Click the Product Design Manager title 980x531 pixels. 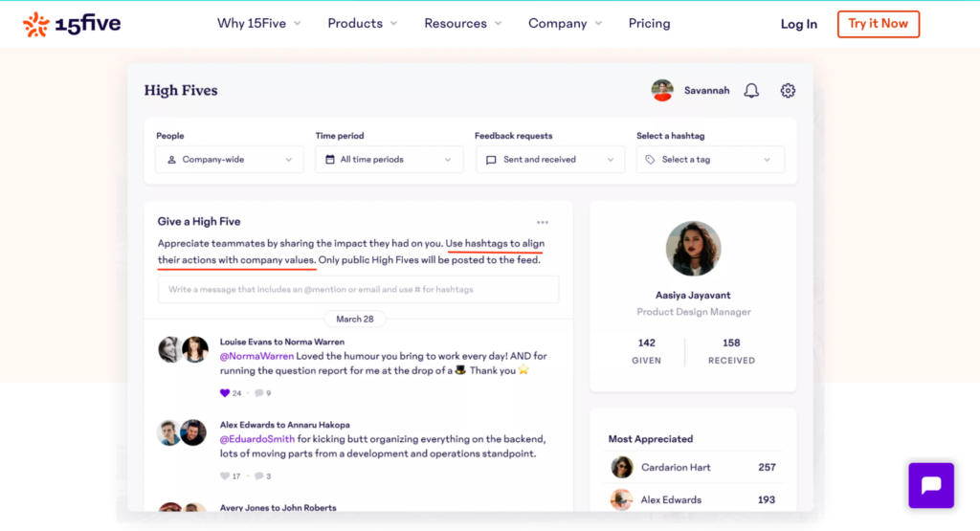[694, 312]
